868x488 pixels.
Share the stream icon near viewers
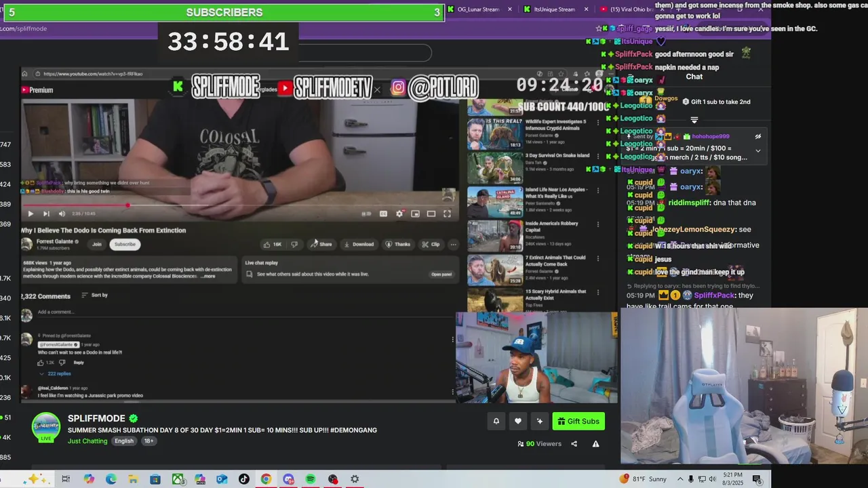[574, 444]
